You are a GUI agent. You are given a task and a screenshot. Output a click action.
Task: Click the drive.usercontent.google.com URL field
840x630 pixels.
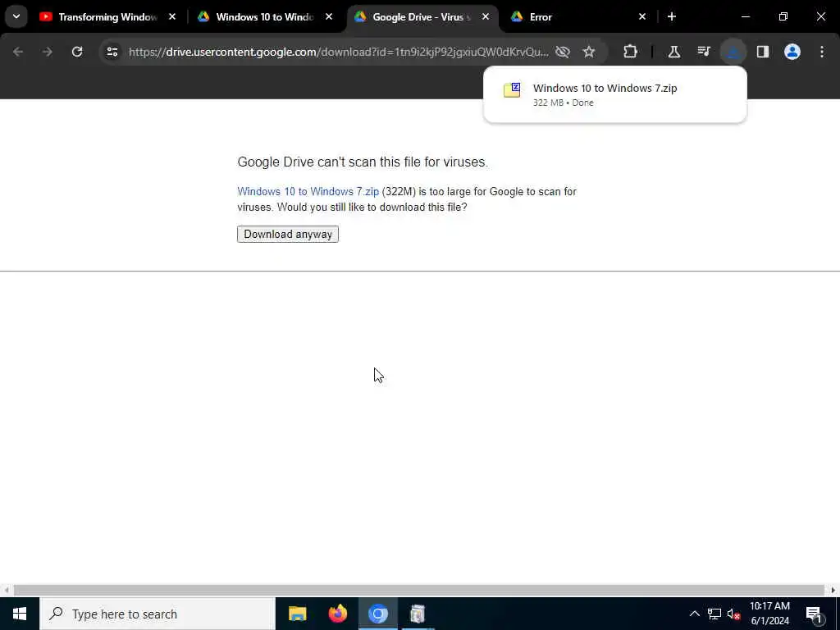point(339,52)
